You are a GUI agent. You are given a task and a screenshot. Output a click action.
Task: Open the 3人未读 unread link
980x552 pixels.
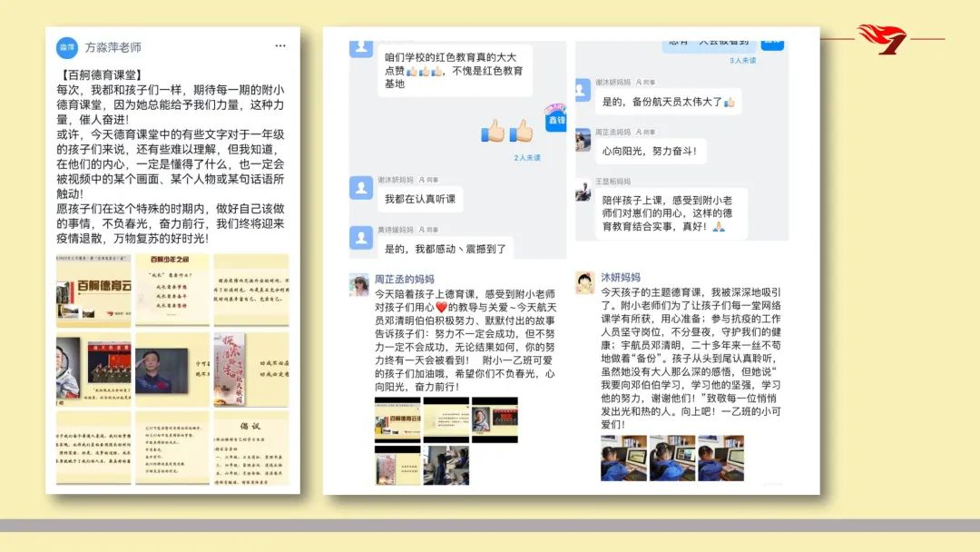click(742, 61)
